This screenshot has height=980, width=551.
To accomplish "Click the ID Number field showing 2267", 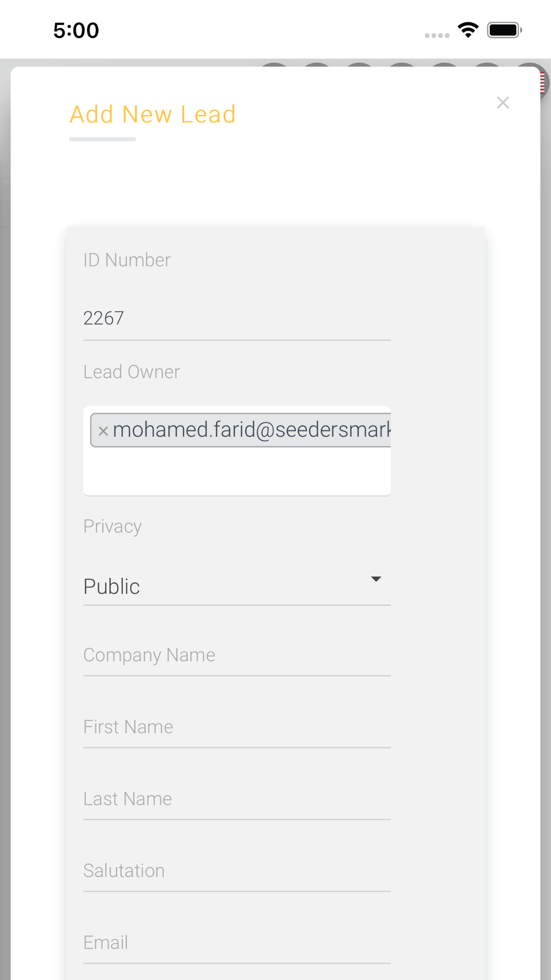I will (x=237, y=319).
